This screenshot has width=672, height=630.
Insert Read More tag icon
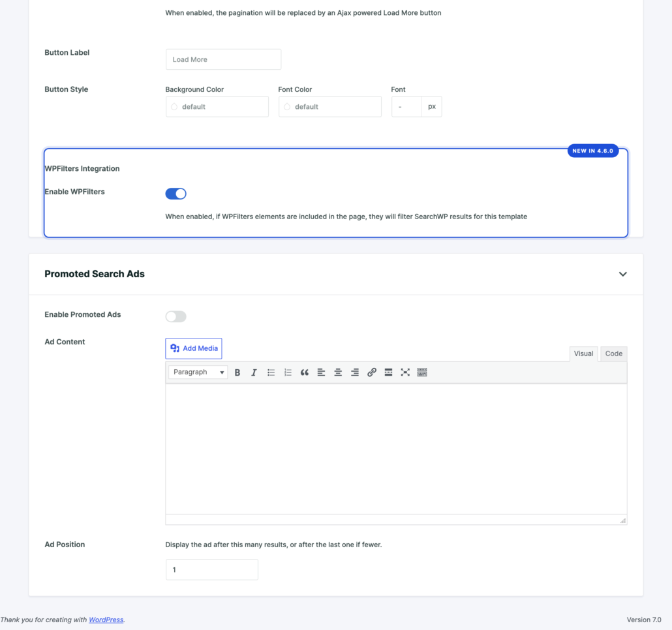click(388, 372)
